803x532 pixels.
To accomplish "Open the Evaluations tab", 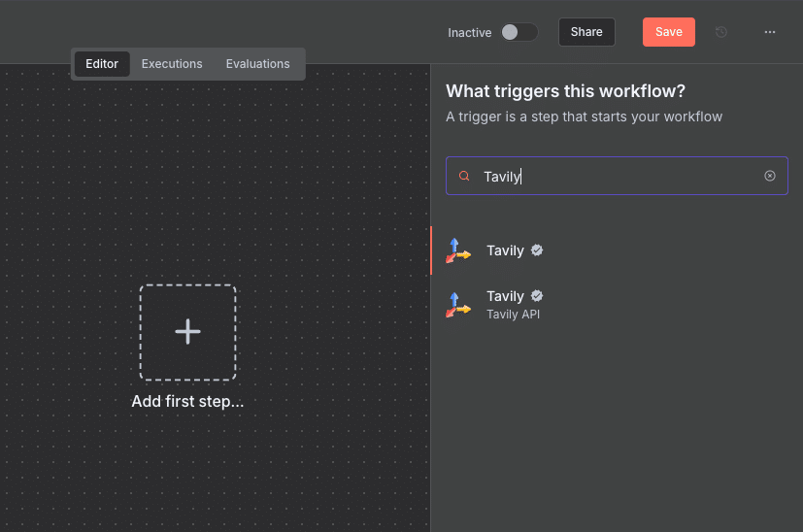I will (x=257, y=63).
